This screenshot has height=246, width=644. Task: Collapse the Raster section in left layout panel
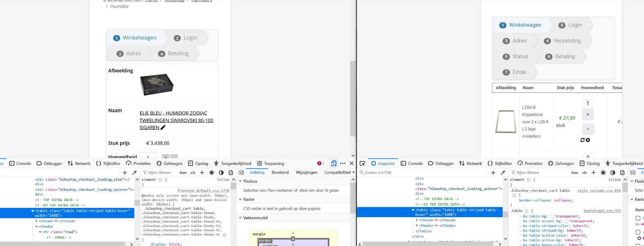(240, 199)
